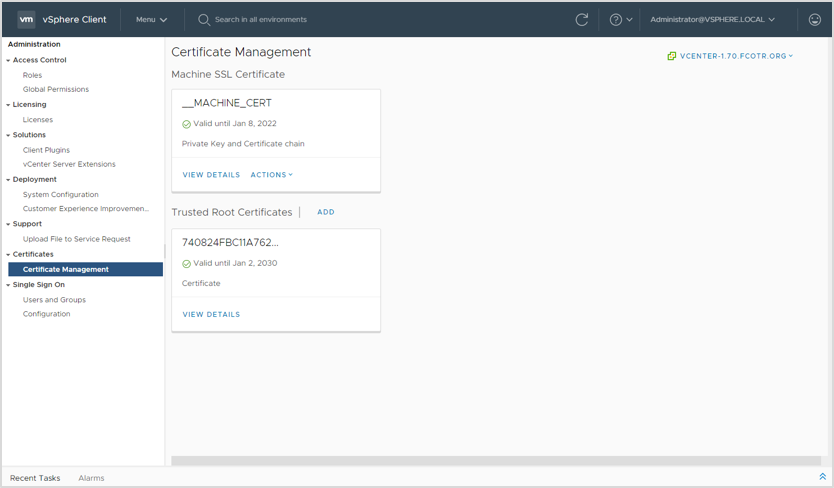Click the vSphere Client title
834x488 pixels.
(x=74, y=20)
